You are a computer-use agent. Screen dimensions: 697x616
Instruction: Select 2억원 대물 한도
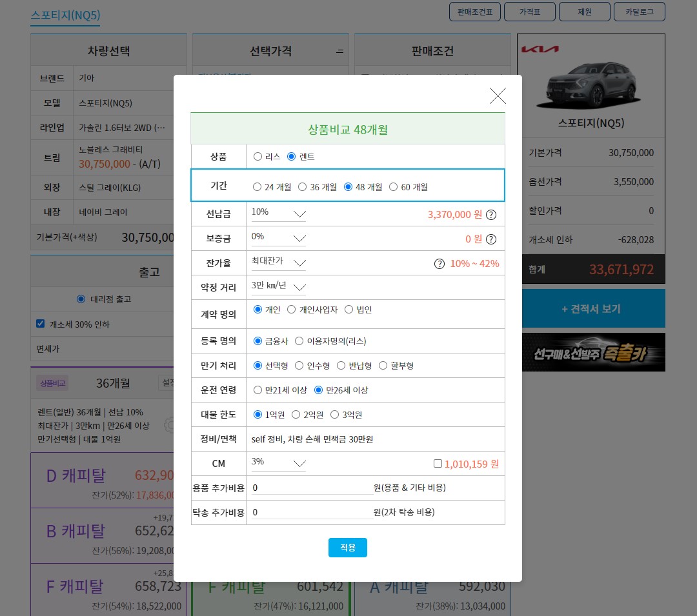pyautogui.click(x=296, y=414)
